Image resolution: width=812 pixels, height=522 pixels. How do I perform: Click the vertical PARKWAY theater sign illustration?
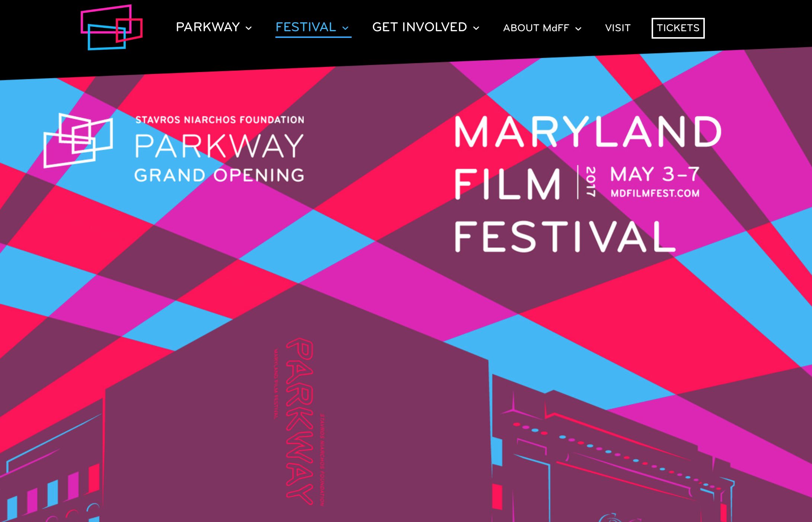pyautogui.click(x=300, y=421)
